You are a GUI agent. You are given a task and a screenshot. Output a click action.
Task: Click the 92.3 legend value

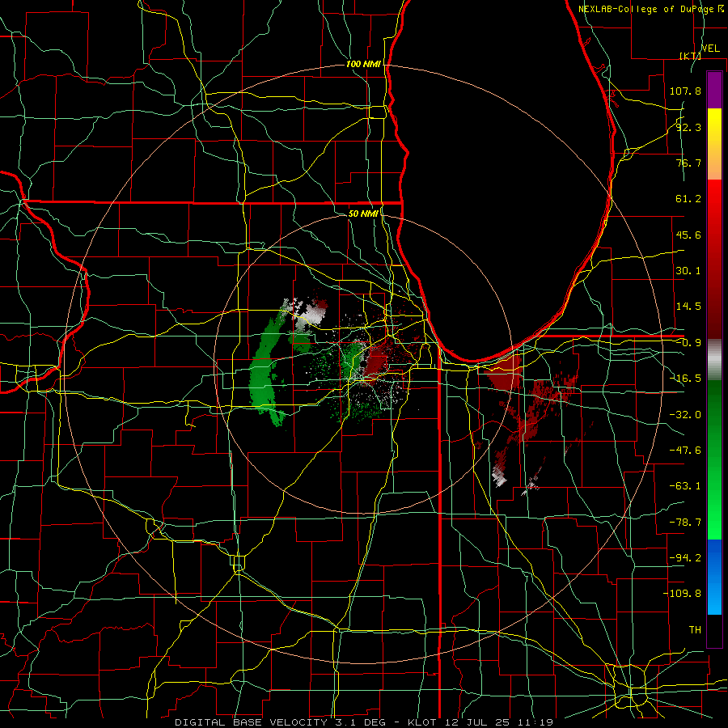pyautogui.click(x=688, y=127)
